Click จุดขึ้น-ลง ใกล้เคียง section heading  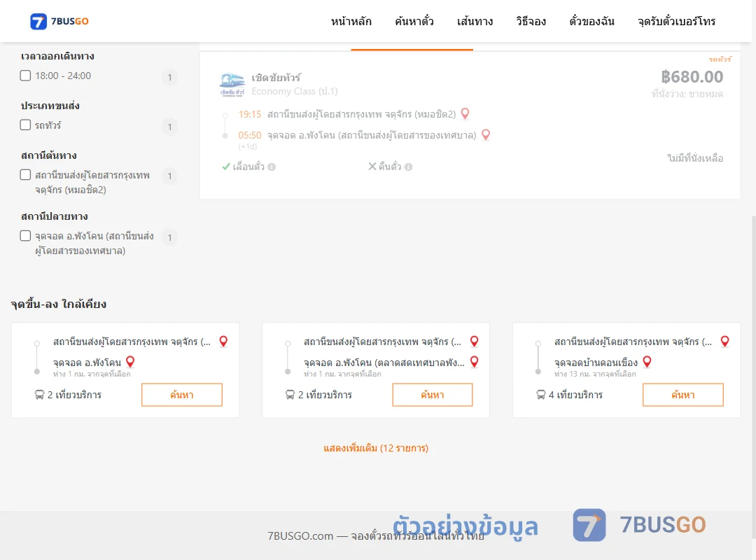pyautogui.click(x=59, y=304)
